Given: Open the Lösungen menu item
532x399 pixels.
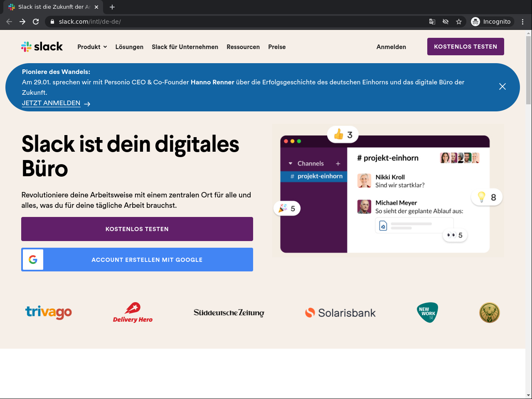Looking at the screenshot, I should click(129, 47).
